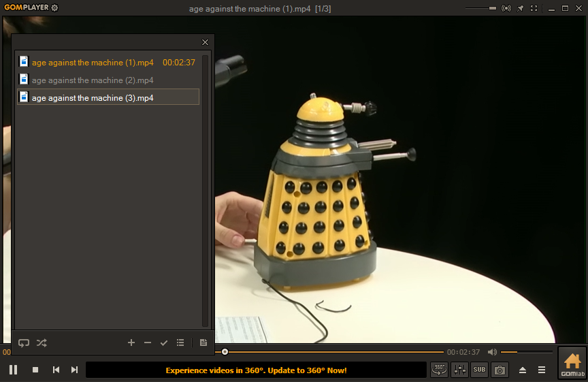Click the GOM Player logo
The image size is (588, 382).
coord(27,7)
